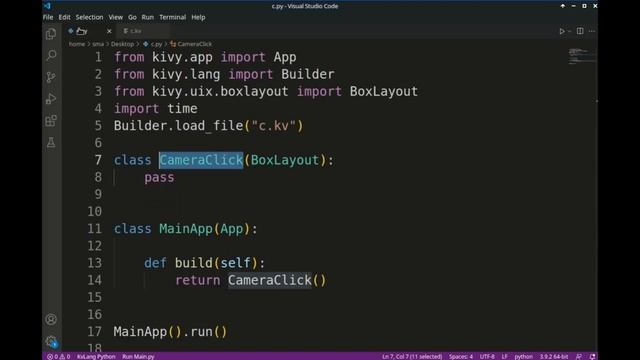
Task: Click 'sma' in the breadcrumb
Action: click(98, 44)
